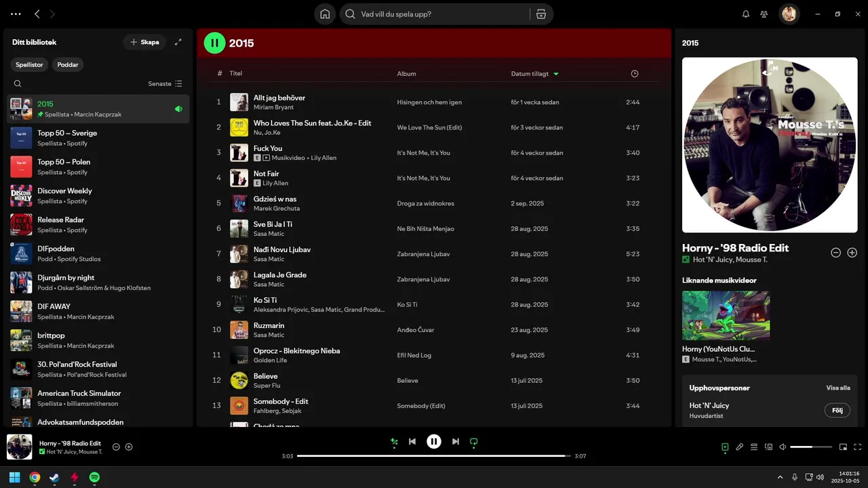The width and height of the screenshot is (868, 488).
Task: Click the Skapa button
Action: (x=144, y=42)
